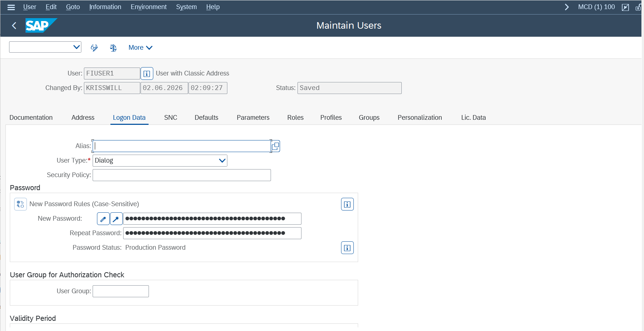Open the User Type dropdown
This screenshot has width=644, height=331.
pyautogui.click(x=222, y=161)
